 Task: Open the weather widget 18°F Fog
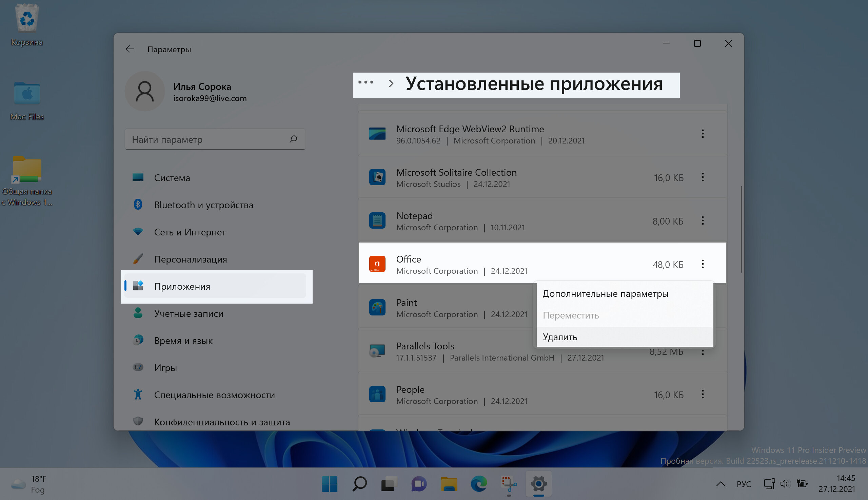29,484
